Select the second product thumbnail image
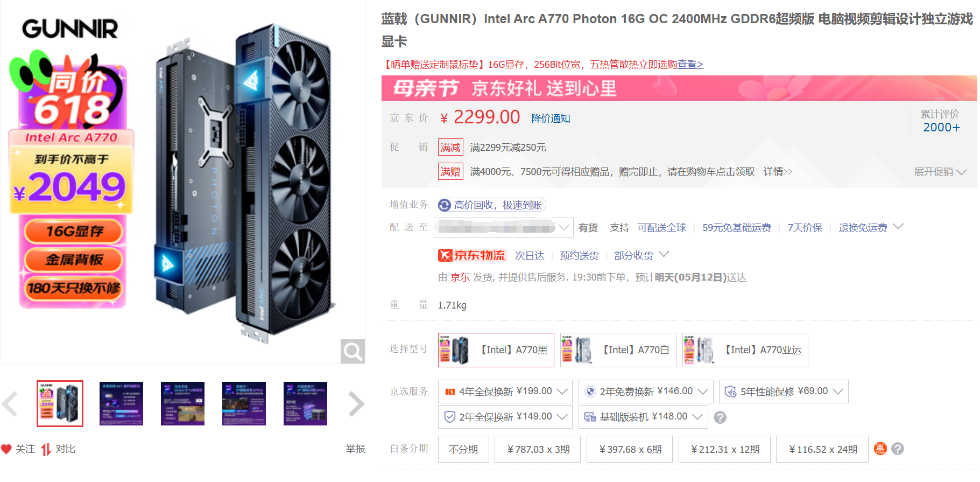Image resolution: width=980 pixels, height=482 pixels. click(121, 404)
